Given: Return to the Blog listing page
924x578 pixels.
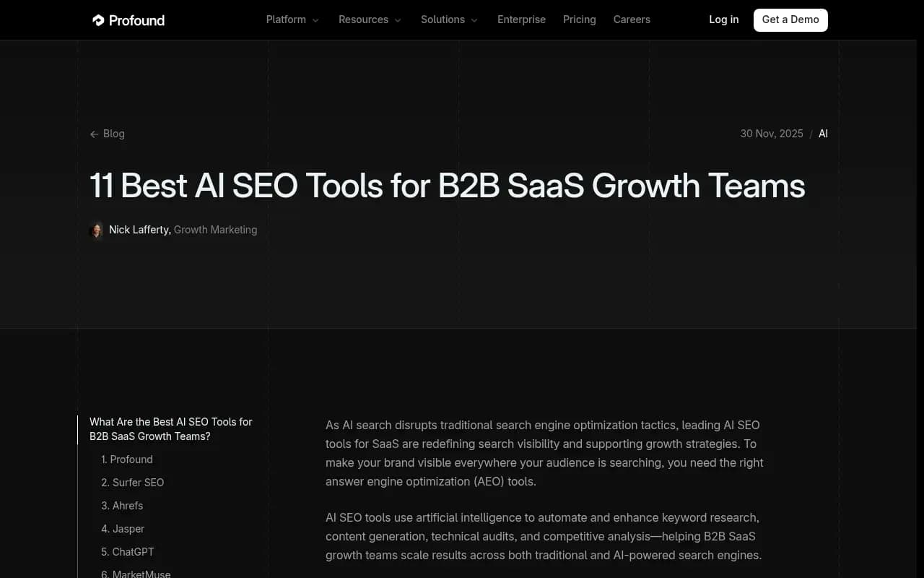Looking at the screenshot, I should coord(113,134).
